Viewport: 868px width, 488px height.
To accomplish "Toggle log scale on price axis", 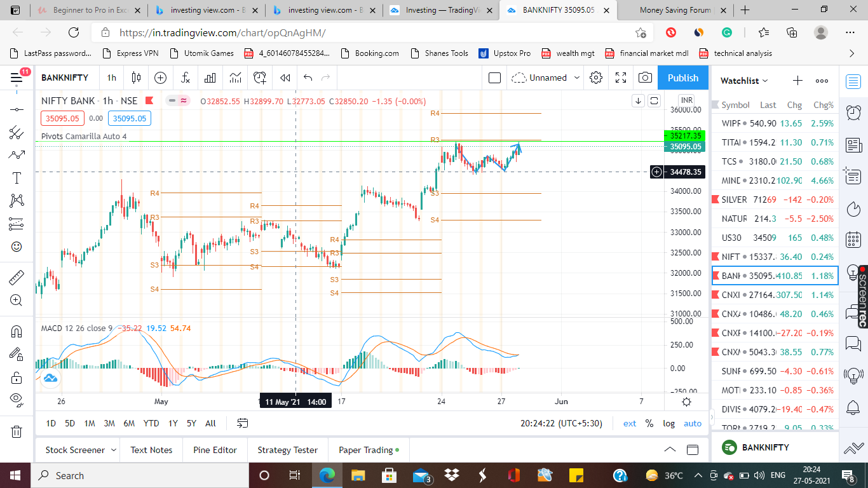I will coord(668,423).
